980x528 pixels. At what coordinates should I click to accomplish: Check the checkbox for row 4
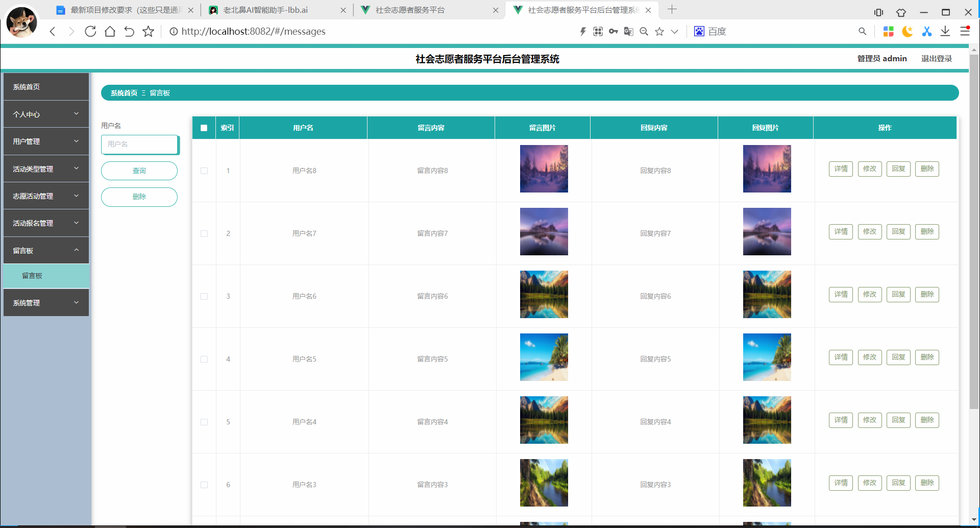204,359
